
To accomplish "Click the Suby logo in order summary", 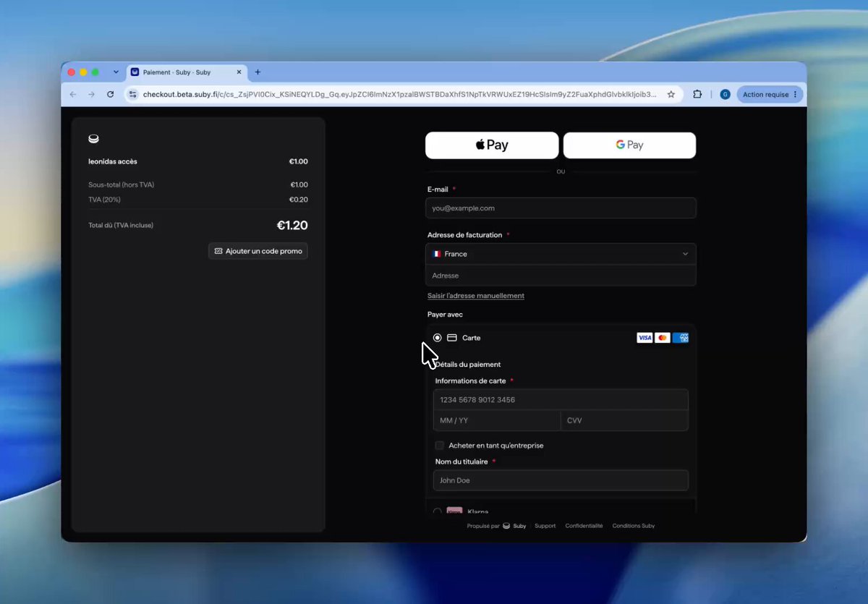I will (93, 139).
